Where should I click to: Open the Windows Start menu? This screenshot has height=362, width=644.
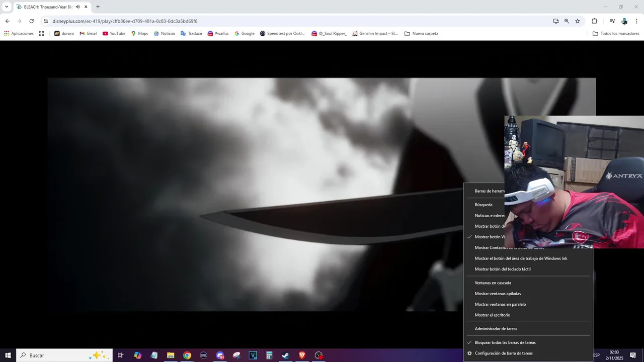click(8, 355)
